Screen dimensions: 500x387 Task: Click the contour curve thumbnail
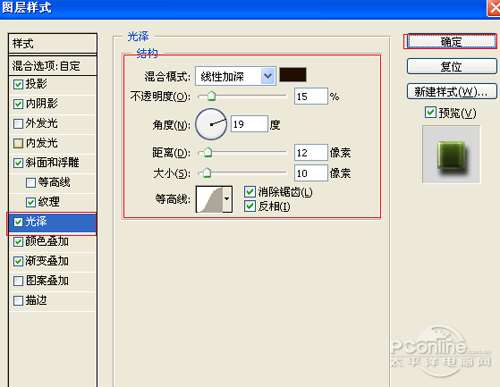[209, 199]
